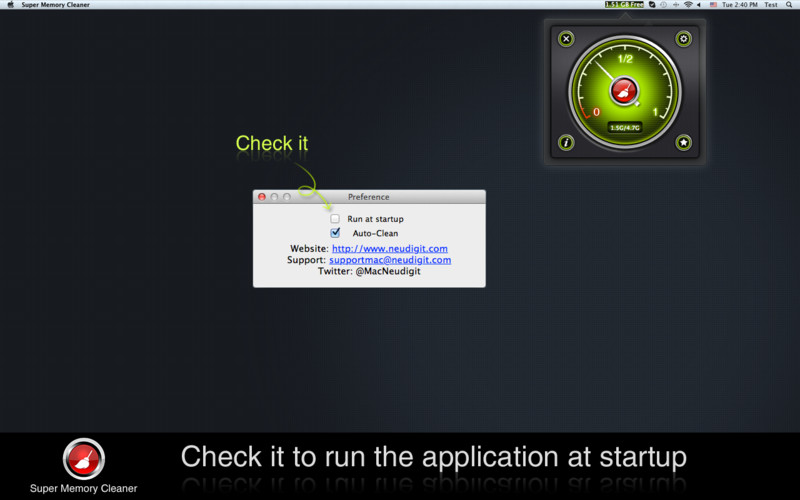Open Spotlight search magnifier icon
Image resolution: width=800 pixels, height=500 pixels.
[x=789, y=5]
